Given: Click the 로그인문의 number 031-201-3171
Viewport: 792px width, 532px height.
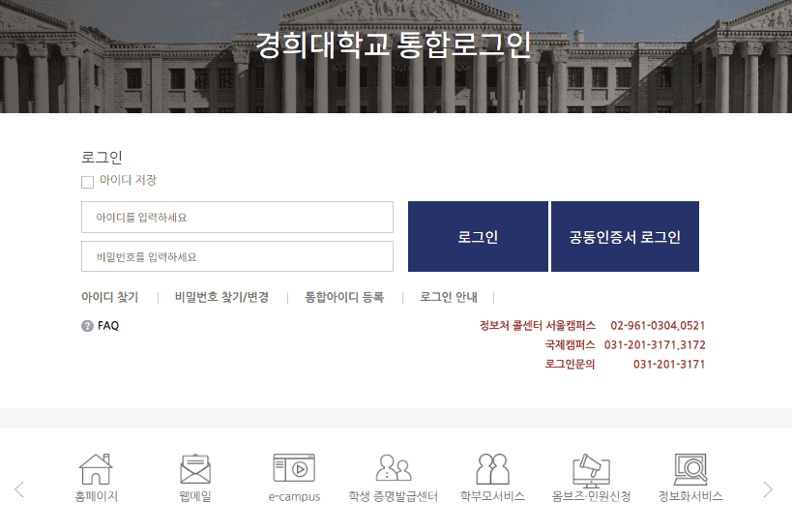Looking at the screenshot, I should point(669,365).
